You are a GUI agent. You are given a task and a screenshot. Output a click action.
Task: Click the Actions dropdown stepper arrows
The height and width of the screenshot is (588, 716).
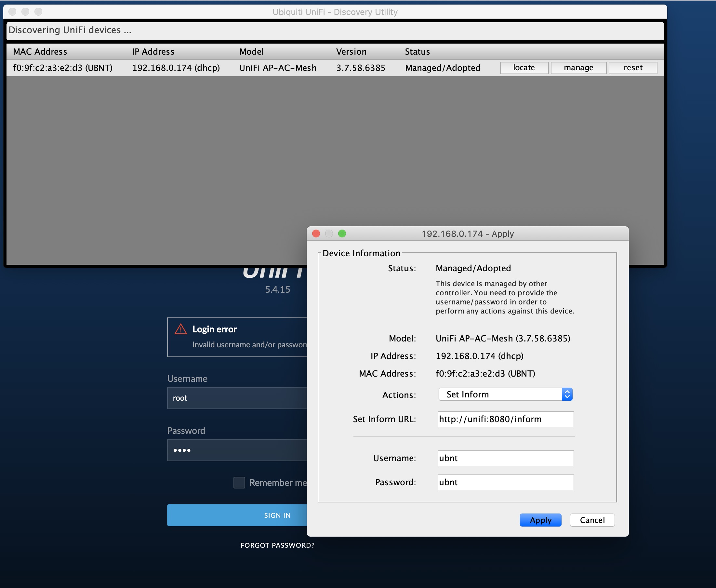point(567,394)
